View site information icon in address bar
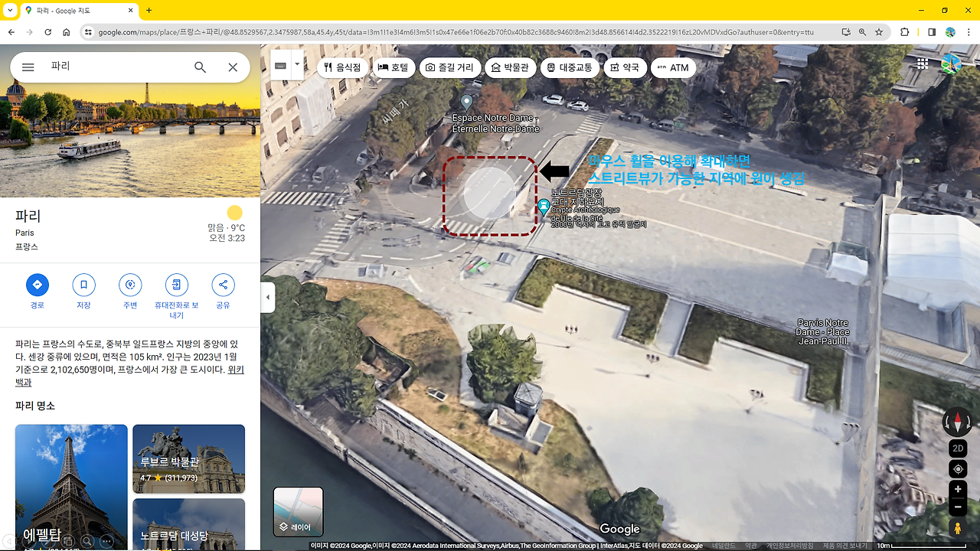The height and width of the screenshot is (551, 980). pos(88,32)
